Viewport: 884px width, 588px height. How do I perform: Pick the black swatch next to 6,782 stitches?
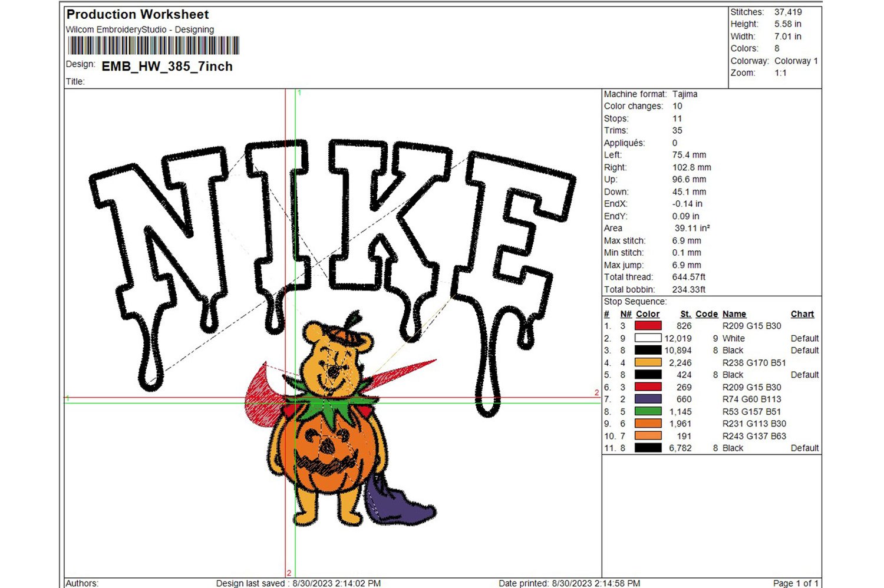coord(648,448)
